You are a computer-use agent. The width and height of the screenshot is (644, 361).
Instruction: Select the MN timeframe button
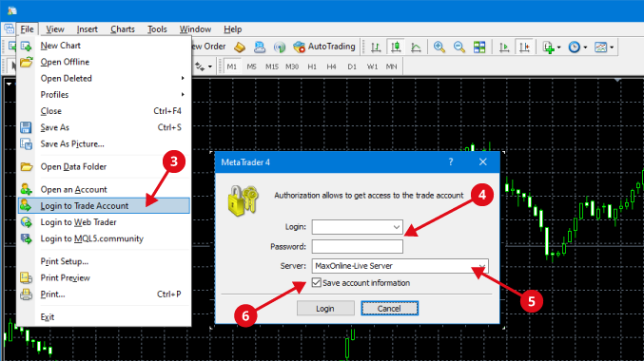click(x=391, y=66)
